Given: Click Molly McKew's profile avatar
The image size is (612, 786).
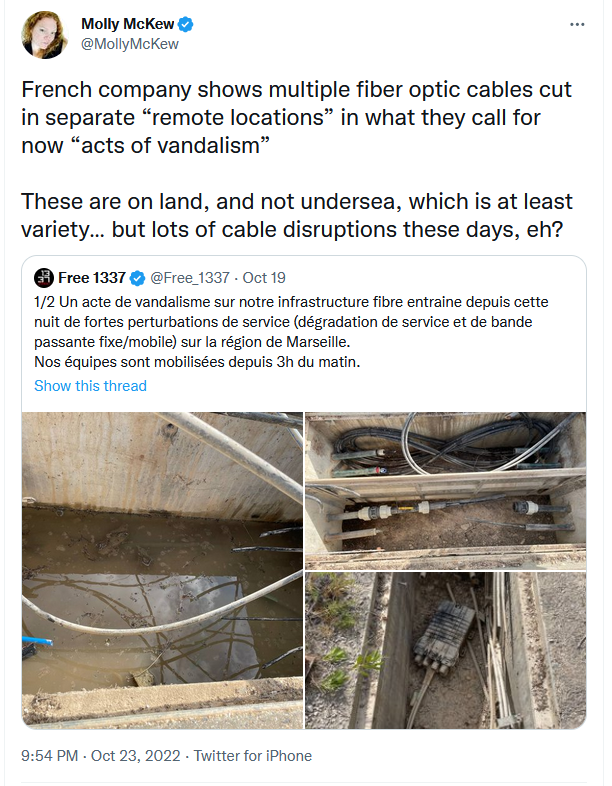Looking at the screenshot, I should click(45, 36).
